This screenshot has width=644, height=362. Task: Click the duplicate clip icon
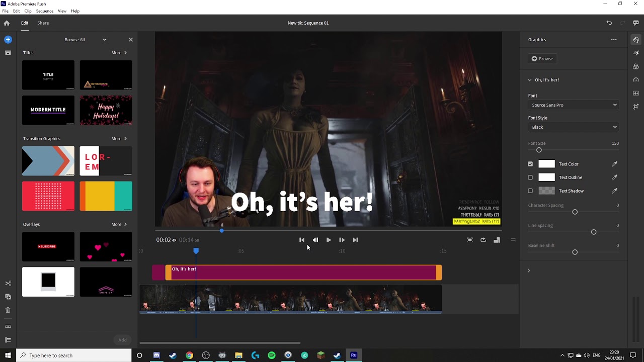pyautogui.click(x=8, y=297)
